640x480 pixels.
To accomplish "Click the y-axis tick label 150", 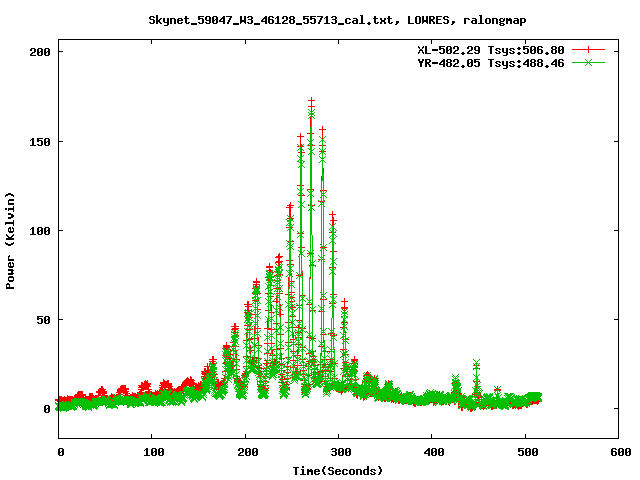I will [40, 142].
